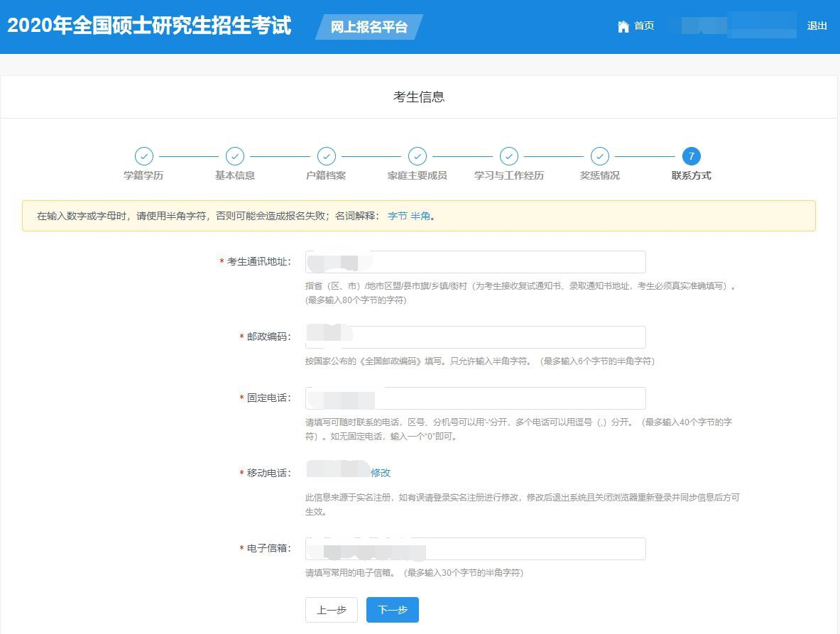Click the 学籍学历 completed checkmark icon
The width and height of the screenshot is (840, 634).
click(x=144, y=156)
